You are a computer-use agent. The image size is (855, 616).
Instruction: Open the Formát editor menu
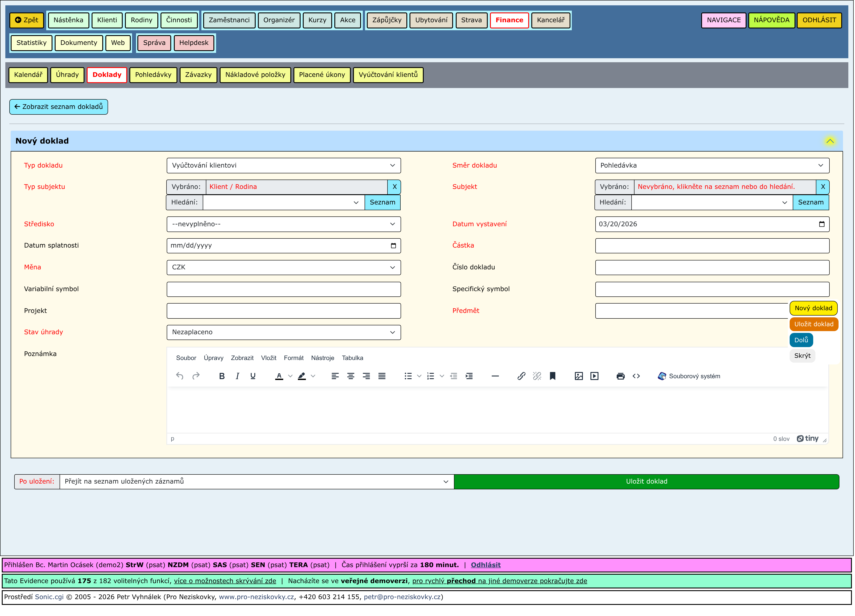[x=293, y=358]
